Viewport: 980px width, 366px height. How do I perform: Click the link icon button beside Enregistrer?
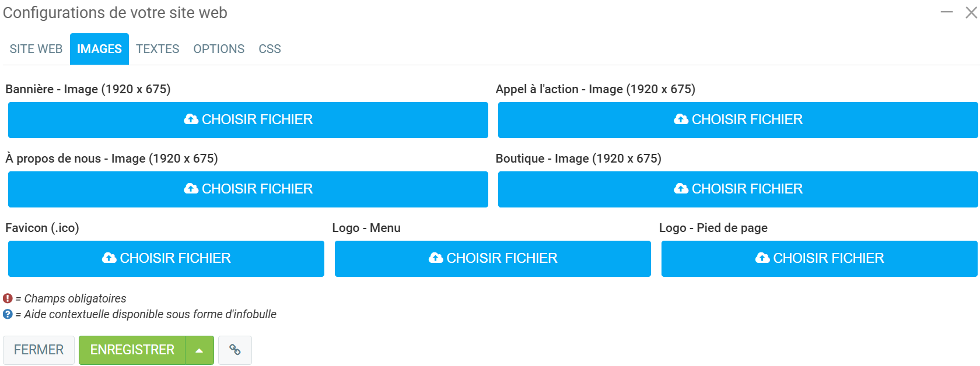coord(235,350)
